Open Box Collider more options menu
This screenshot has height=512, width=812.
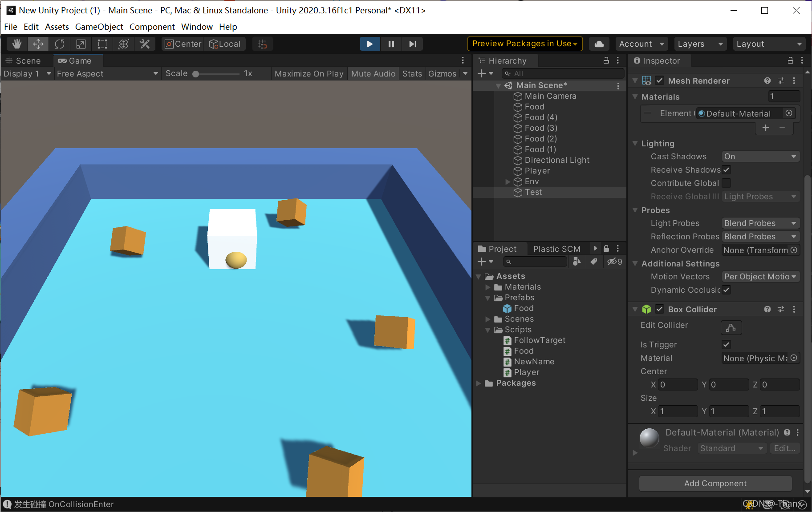pyautogui.click(x=794, y=309)
